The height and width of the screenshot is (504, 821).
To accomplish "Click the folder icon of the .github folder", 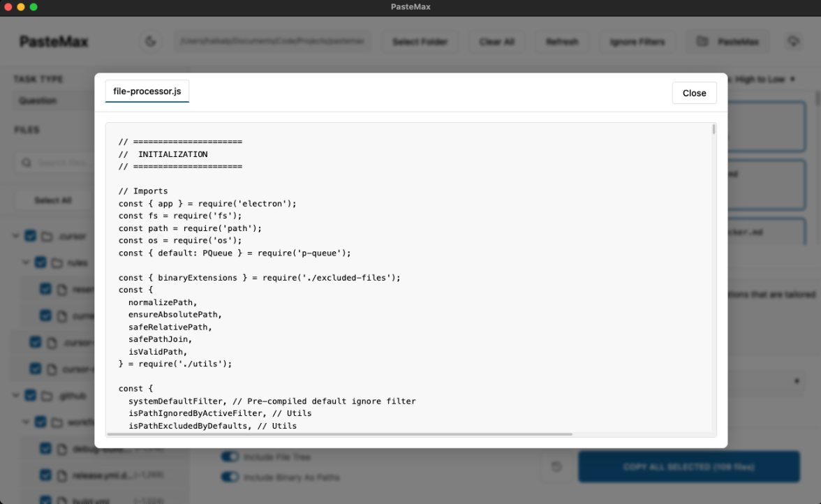I will pos(47,395).
